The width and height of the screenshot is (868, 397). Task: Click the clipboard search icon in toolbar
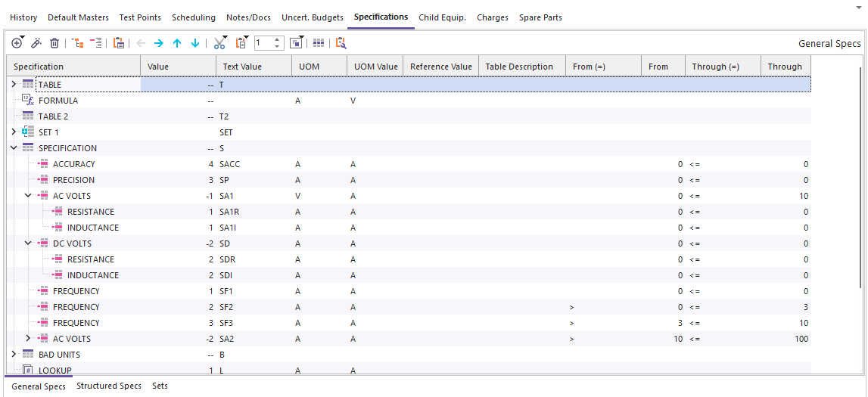tap(341, 44)
